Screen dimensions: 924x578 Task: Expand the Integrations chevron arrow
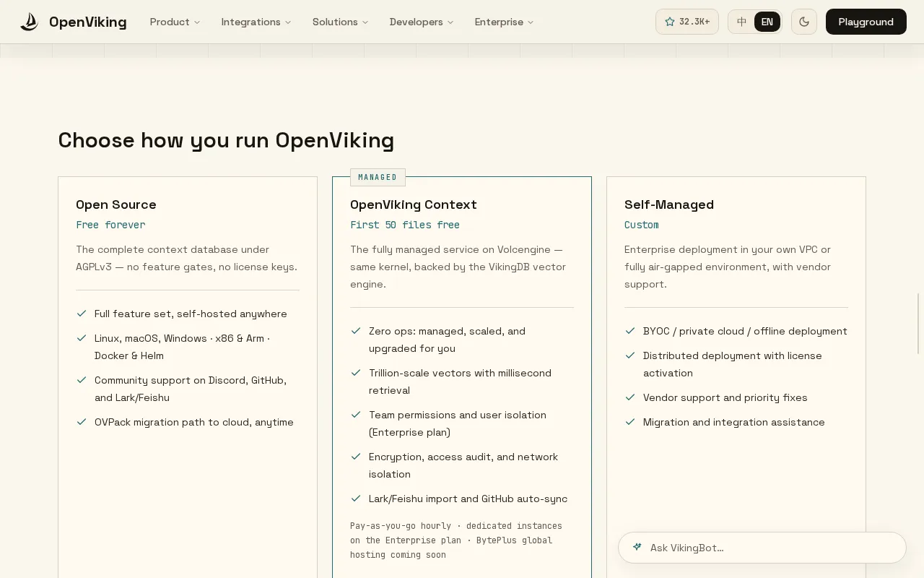tap(288, 22)
